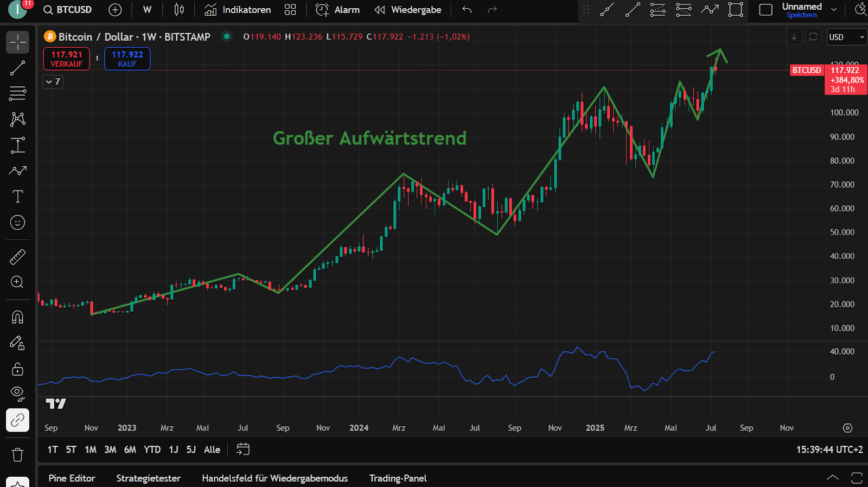Select the 6M time range
The width and height of the screenshot is (868, 487).
pos(130,450)
